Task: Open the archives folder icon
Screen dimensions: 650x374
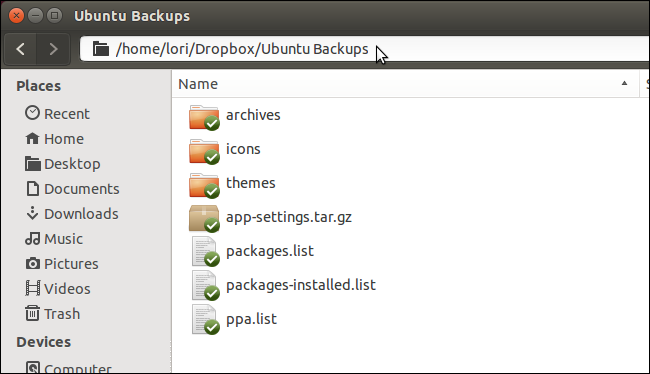Action: coord(204,117)
